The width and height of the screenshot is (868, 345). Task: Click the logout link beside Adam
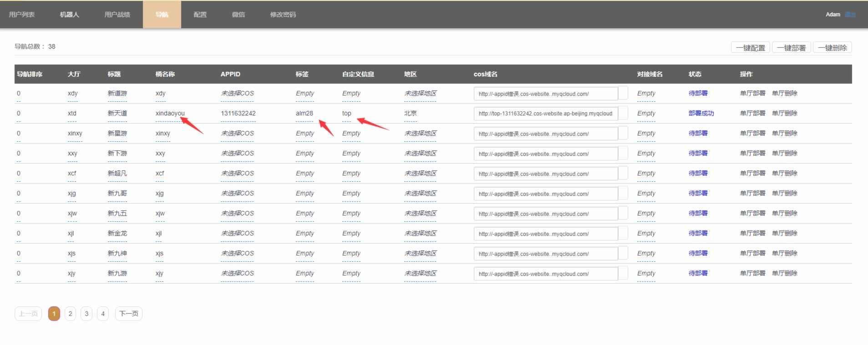pos(850,15)
